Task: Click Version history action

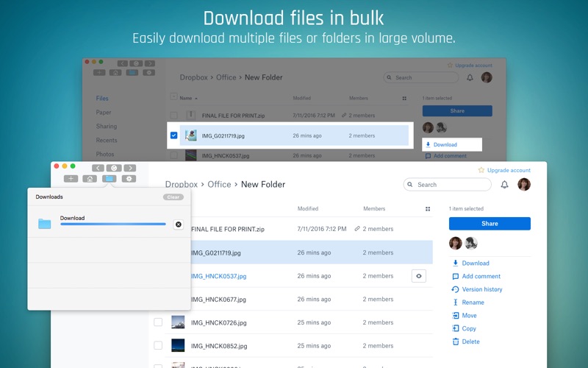Action: [477, 289]
